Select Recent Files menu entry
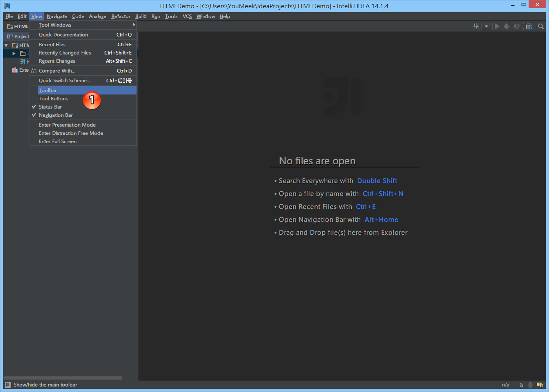Screen dimensions: 549x392 (52, 45)
